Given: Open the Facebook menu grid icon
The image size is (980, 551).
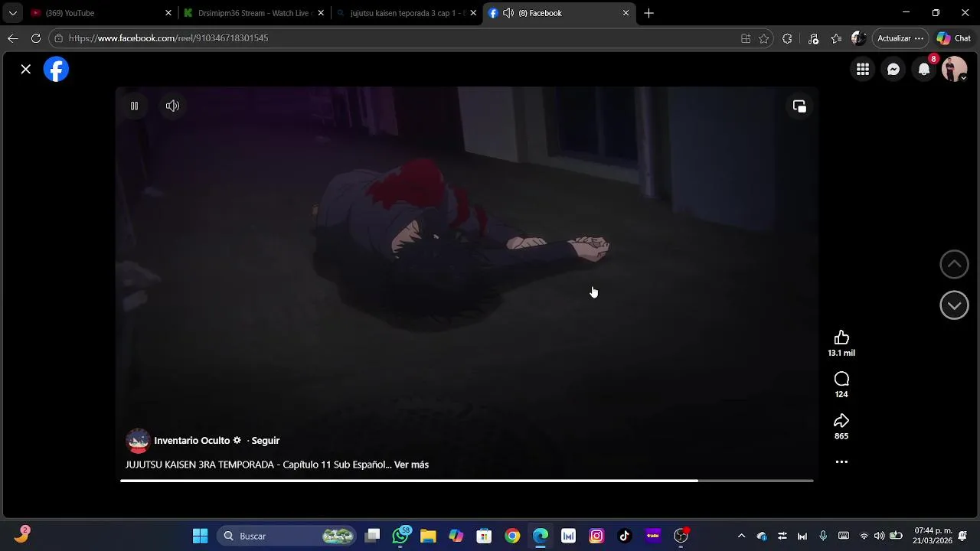Looking at the screenshot, I should pyautogui.click(x=863, y=70).
